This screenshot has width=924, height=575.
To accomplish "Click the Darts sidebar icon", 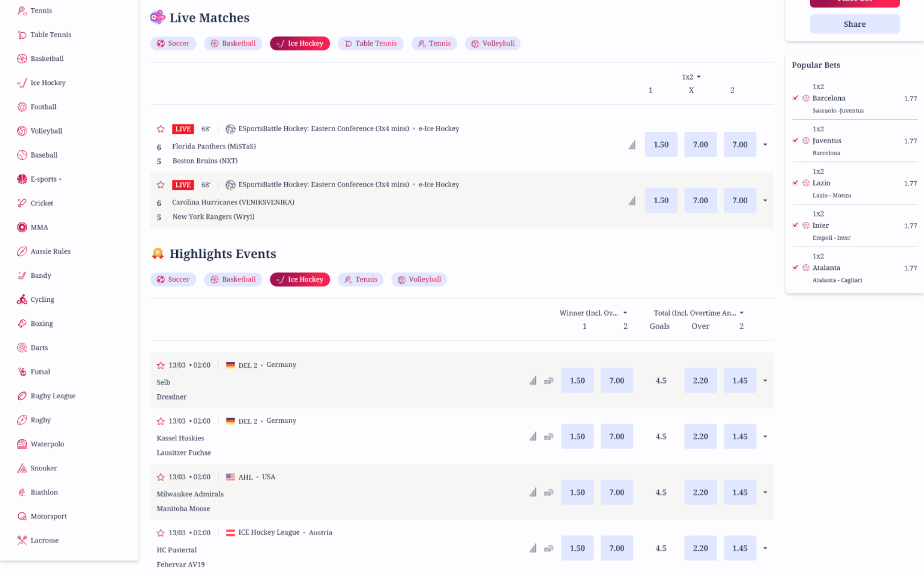I will point(22,348).
